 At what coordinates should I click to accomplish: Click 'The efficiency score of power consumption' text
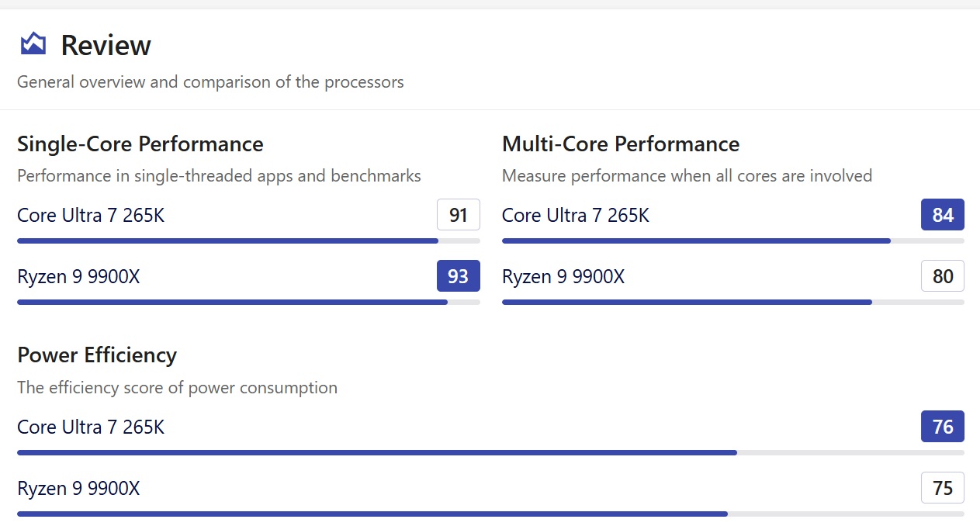point(177,387)
